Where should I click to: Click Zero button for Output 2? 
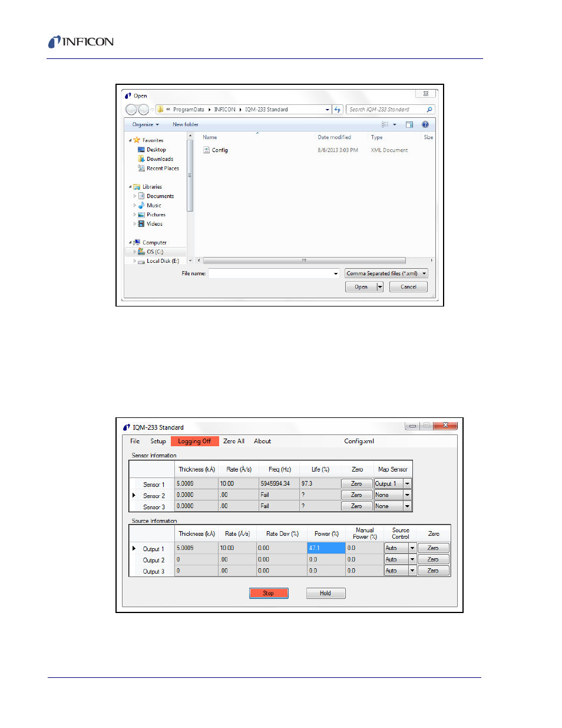(x=433, y=559)
